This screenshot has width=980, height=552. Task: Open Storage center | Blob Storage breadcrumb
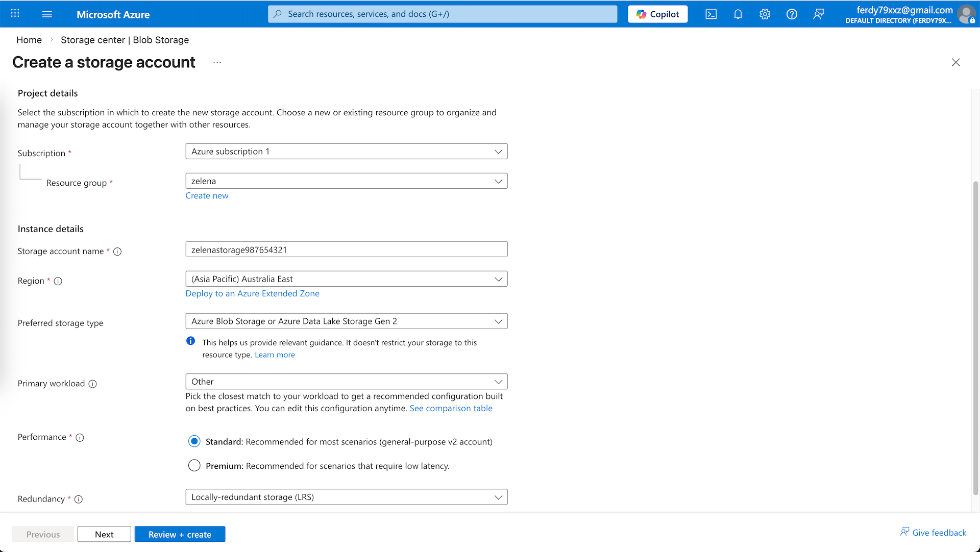(125, 40)
